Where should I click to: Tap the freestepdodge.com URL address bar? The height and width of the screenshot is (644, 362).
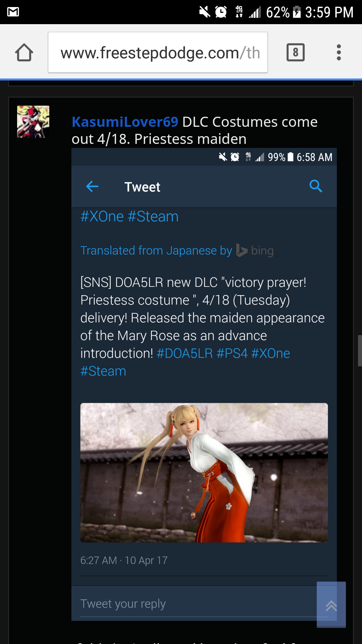(x=158, y=53)
